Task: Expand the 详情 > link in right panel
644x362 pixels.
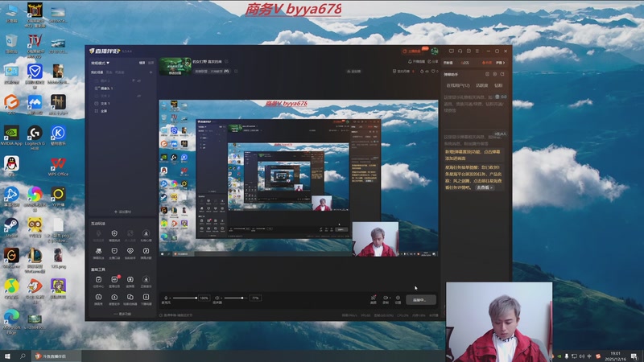Action: pos(500,63)
